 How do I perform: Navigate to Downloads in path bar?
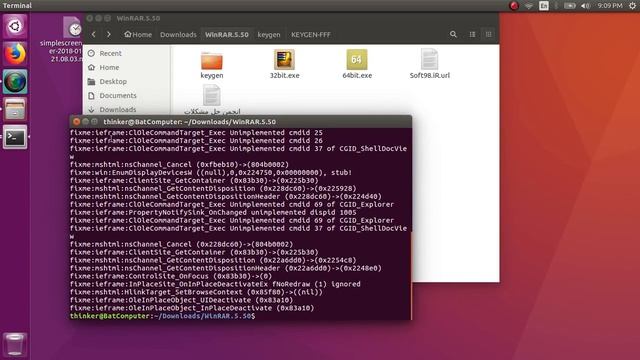coord(178,35)
